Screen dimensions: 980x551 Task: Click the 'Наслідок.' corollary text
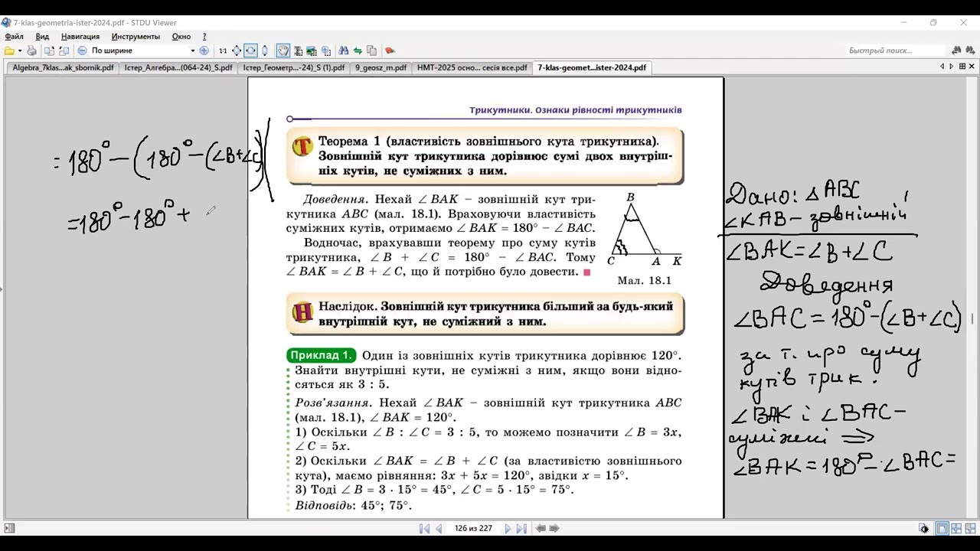(x=347, y=306)
